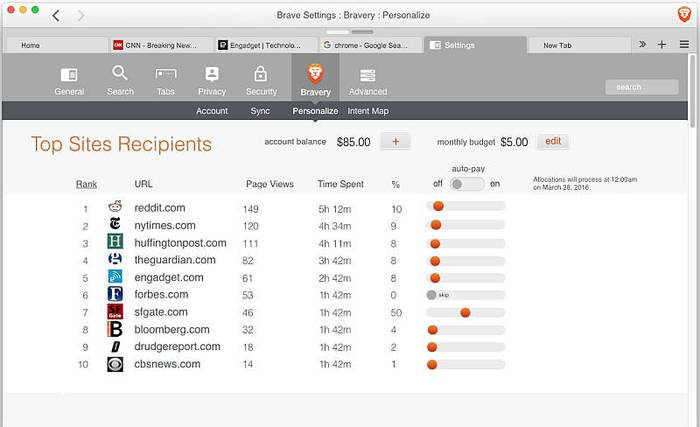
Task: Open the General settings icon
Action: [x=69, y=75]
